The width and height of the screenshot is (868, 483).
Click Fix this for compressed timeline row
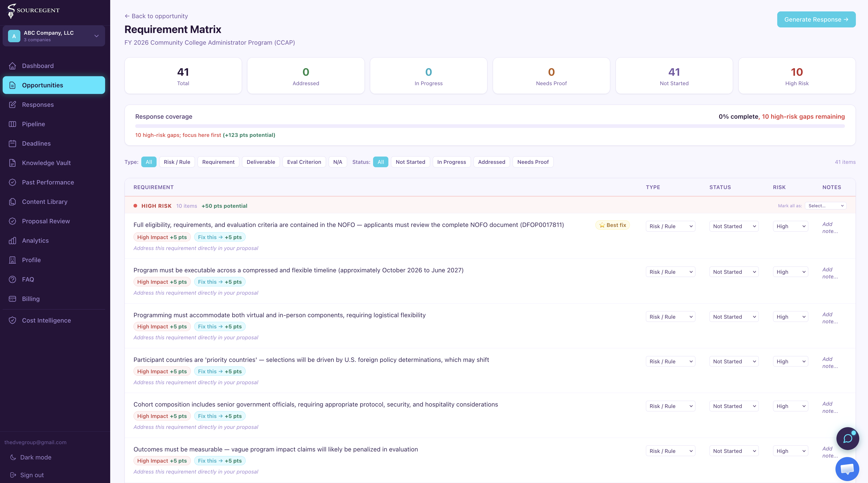[220, 282]
